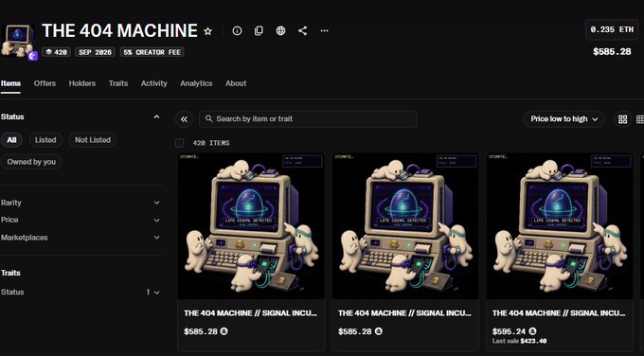Click the marketplace icon beside the second $585.28 price

tap(378, 331)
